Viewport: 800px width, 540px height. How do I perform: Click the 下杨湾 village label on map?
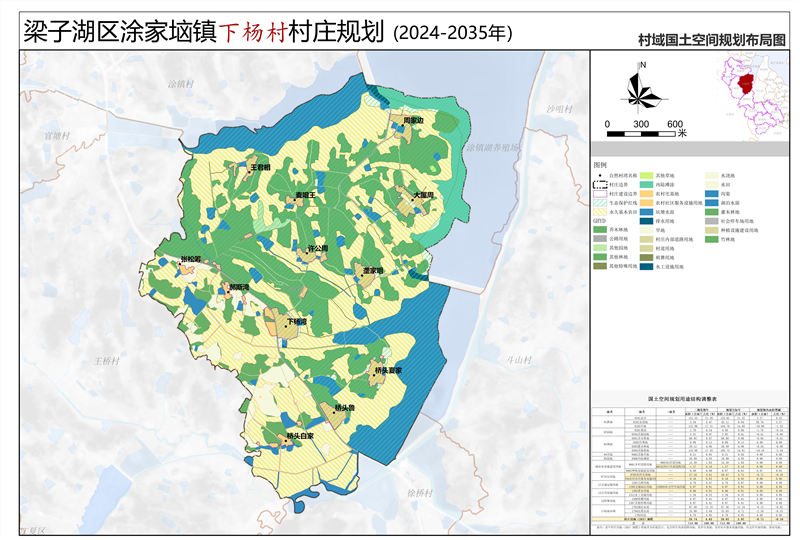point(296,323)
